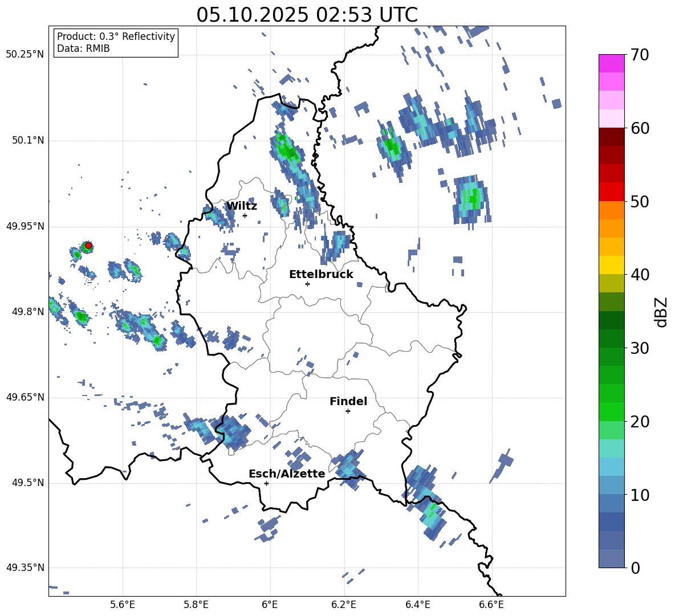The width and height of the screenshot is (675, 616).
Task: Click the Findel station label
Action: click(348, 401)
